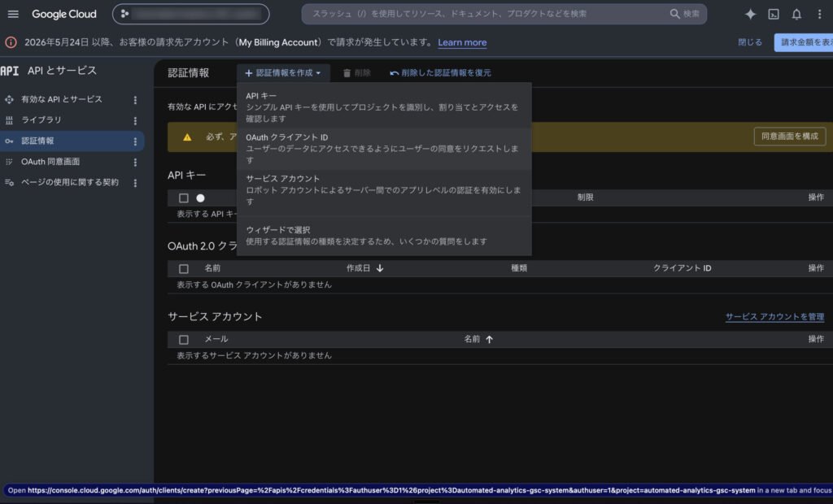Choose ウィザードで選択 option
This screenshot has height=504, width=833.
(x=384, y=235)
